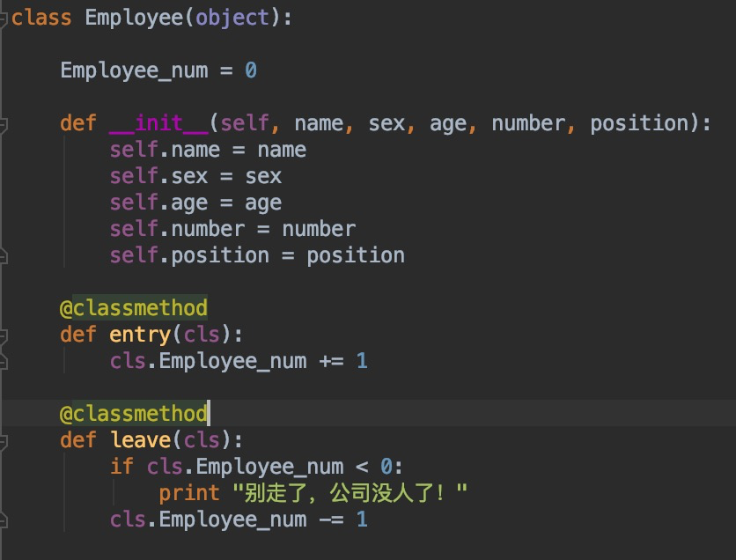
Task: Click the 'if cls.Employee_num < 0:' condition
Action: click(x=256, y=467)
